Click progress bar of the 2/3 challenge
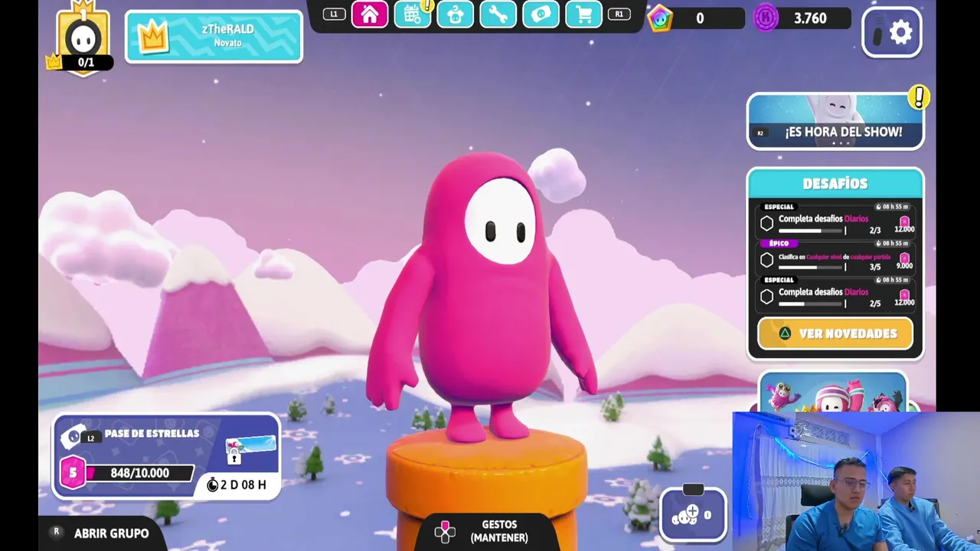The height and width of the screenshot is (551, 980). [x=812, y=230]
